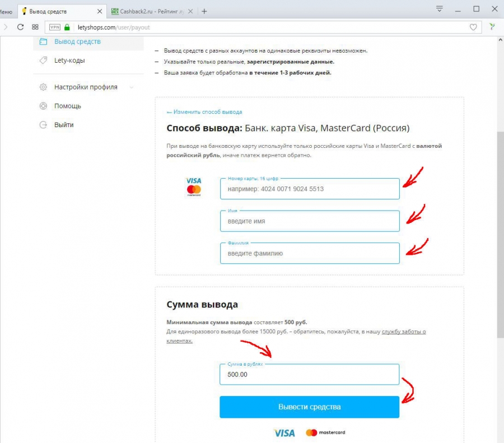Click the text 'в течение 1-3 рабочих дней'
This screenshot has width=504, height=443.
coord(290,73)
